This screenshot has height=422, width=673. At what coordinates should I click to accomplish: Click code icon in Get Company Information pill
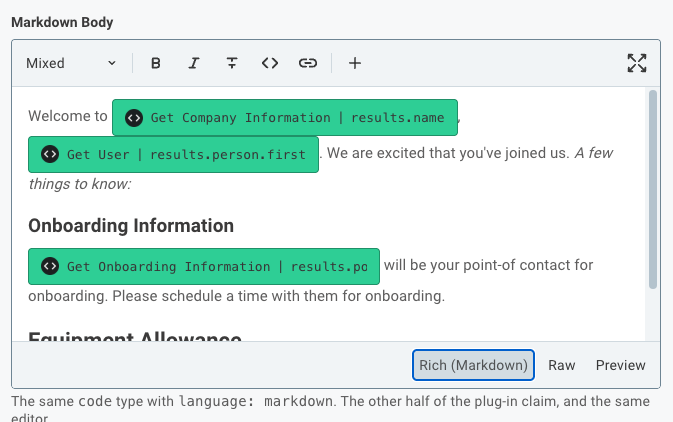click(134, 118)
